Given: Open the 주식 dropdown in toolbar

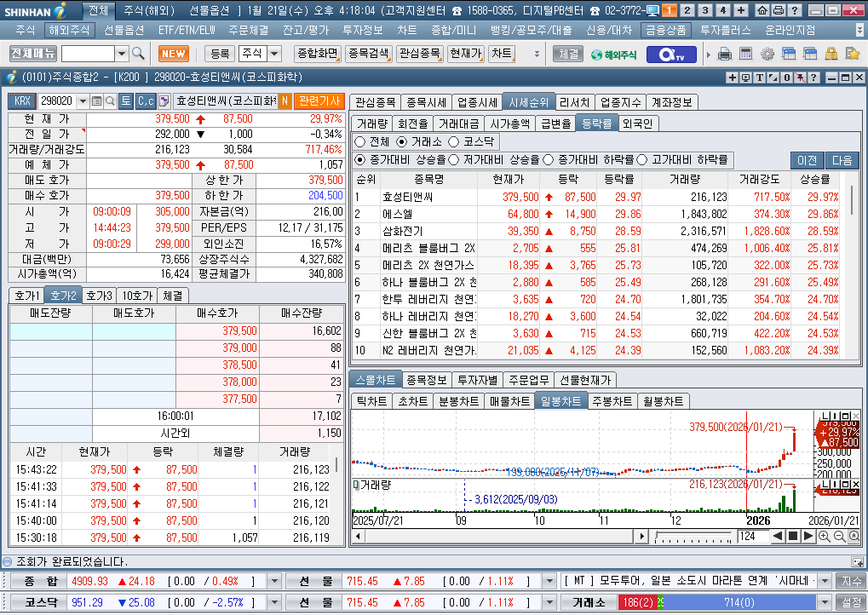Looking at the screenshot, I should pyautogui.click(x=274, y=54).
